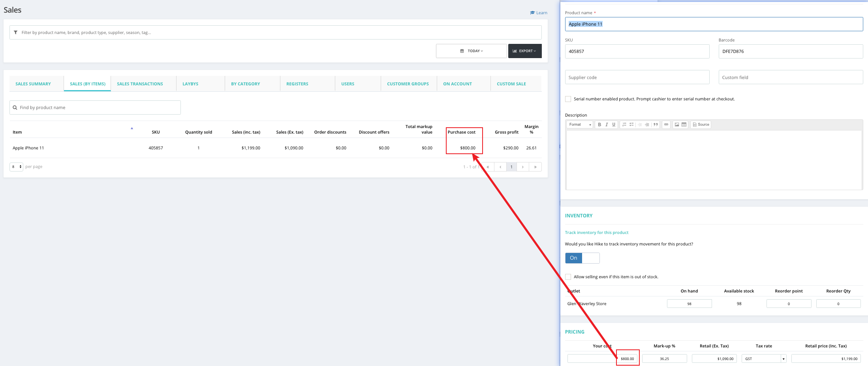Click the Retail (Ex. Tax) price field
868x366 pixels.
(714, 359)
